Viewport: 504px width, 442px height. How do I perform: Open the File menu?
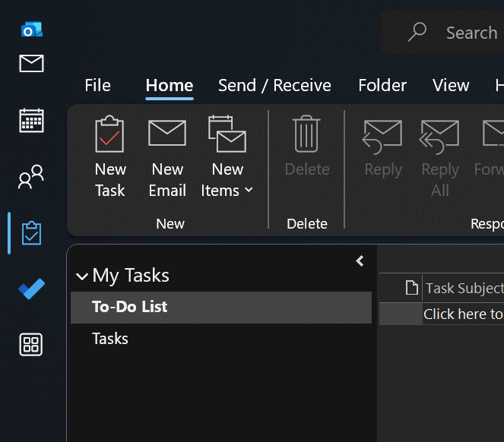click(98, 86)
